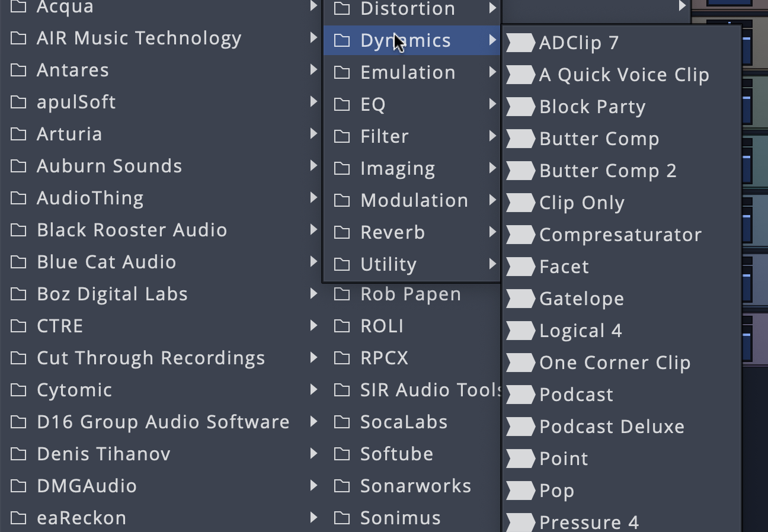The height and width of the screenshot is (532, 768).
Task: Click the folder icon next to Dynamics
Action: pos(343,40)
